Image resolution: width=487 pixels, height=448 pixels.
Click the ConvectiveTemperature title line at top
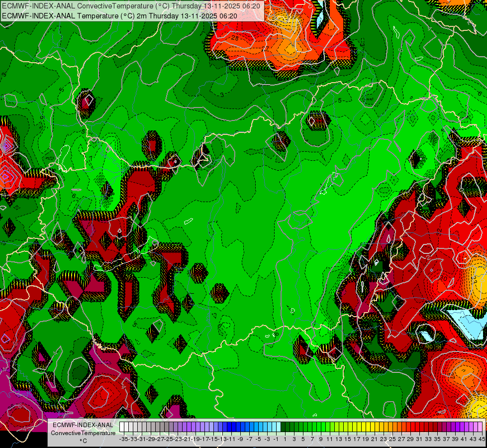(131, 6)
